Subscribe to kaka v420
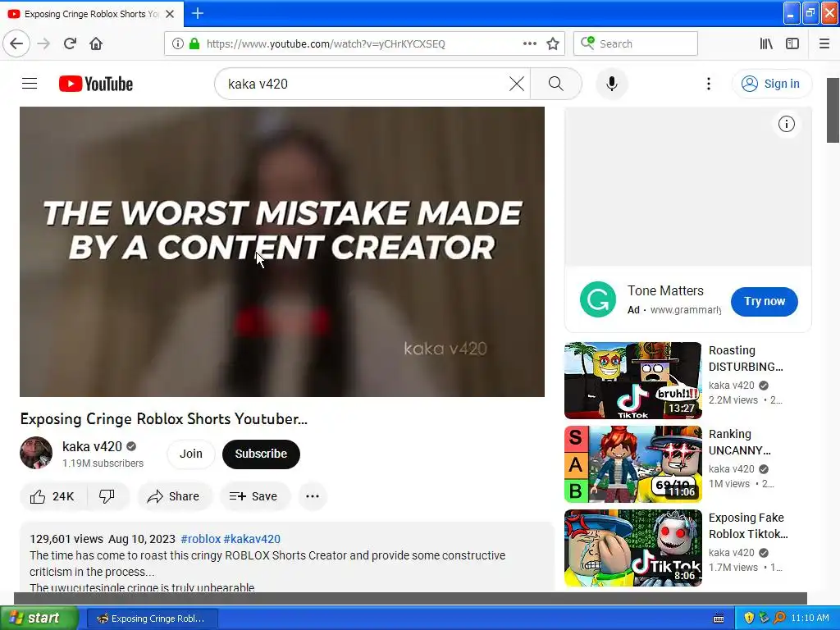 [x=261, y=454]
